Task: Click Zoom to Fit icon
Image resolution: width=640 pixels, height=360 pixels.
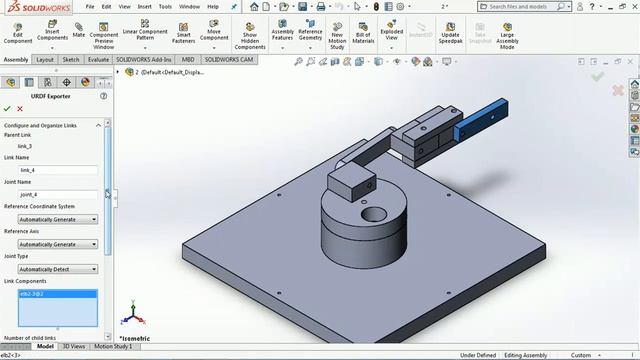Action: tap(298, 62)
